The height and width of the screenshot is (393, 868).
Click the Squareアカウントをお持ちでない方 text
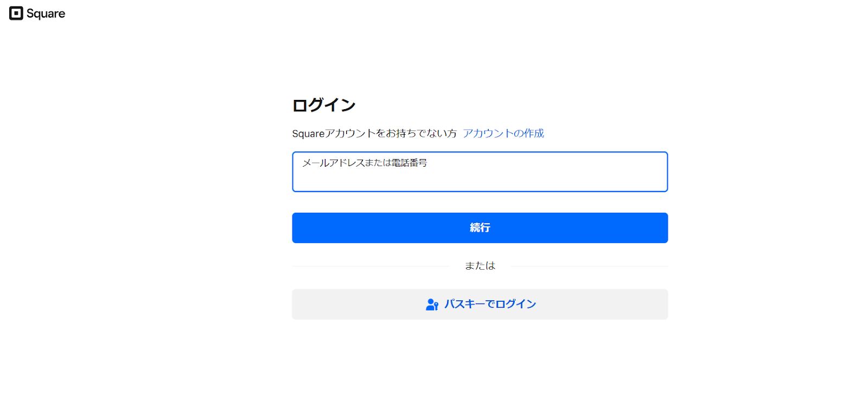pyautogui.click(x=374, y=134)
